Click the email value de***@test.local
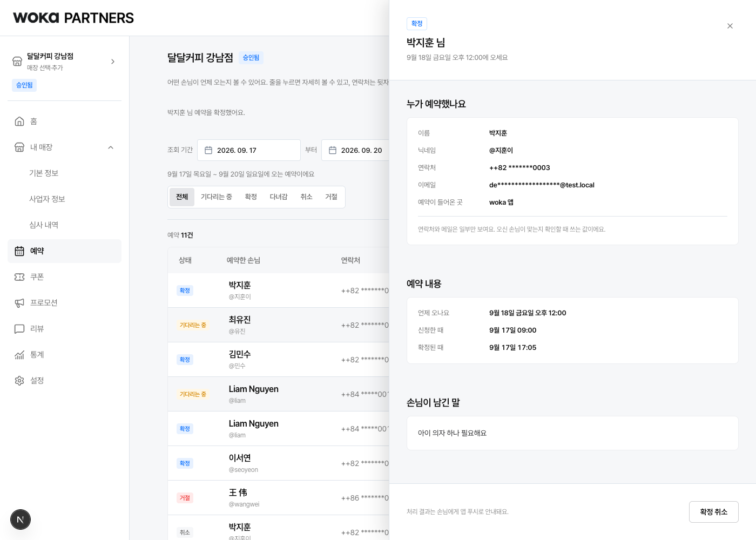Viewport: 756px width, 540px height. 542,185
